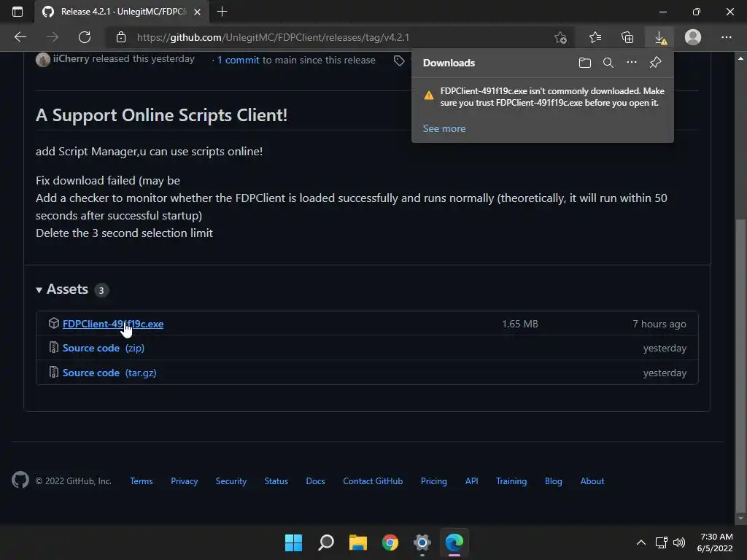Open File Explorer from taskbar
This screenshot has height=560, width=747.
click(x=357, y=542)
